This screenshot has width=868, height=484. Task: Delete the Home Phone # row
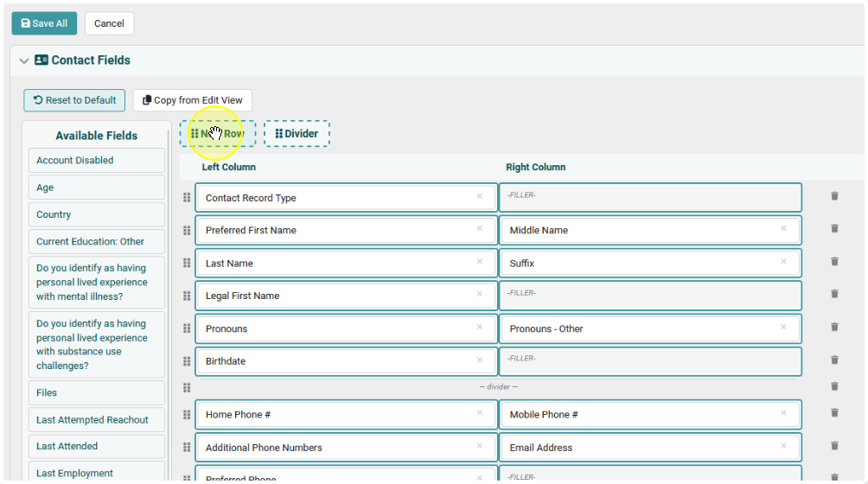point(834,412)
